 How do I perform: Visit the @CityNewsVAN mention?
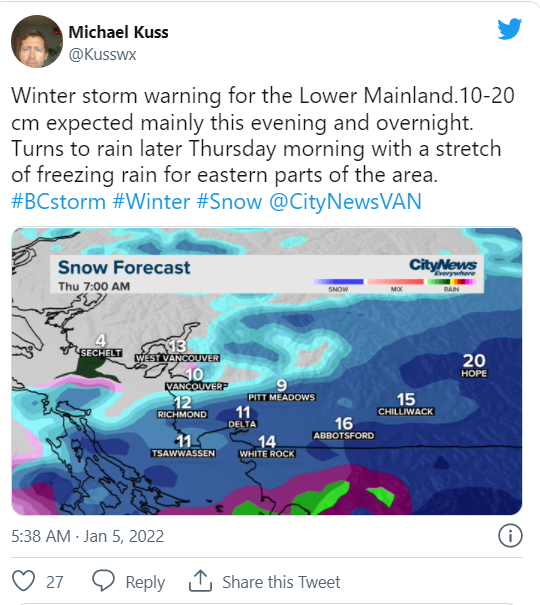[345, 201]
